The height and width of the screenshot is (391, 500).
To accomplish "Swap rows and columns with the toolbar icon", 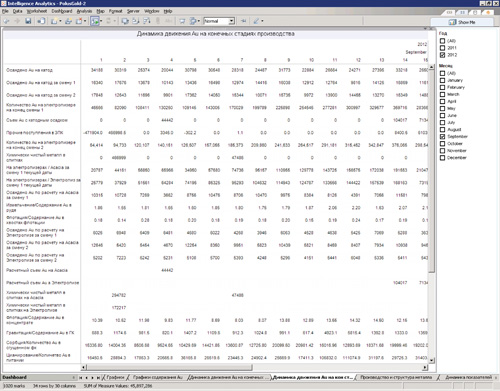I will [x=125, y=21].
